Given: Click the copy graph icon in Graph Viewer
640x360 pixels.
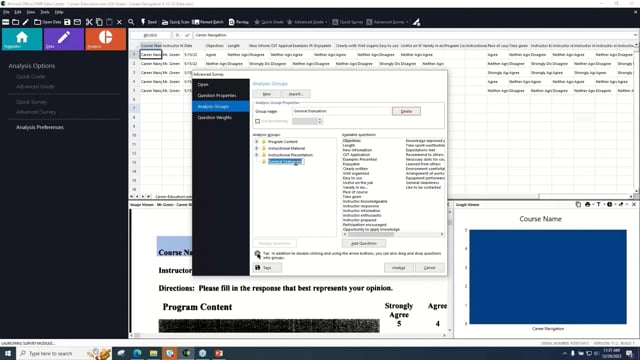Looking at the screenshot, I should pos(578,204).
